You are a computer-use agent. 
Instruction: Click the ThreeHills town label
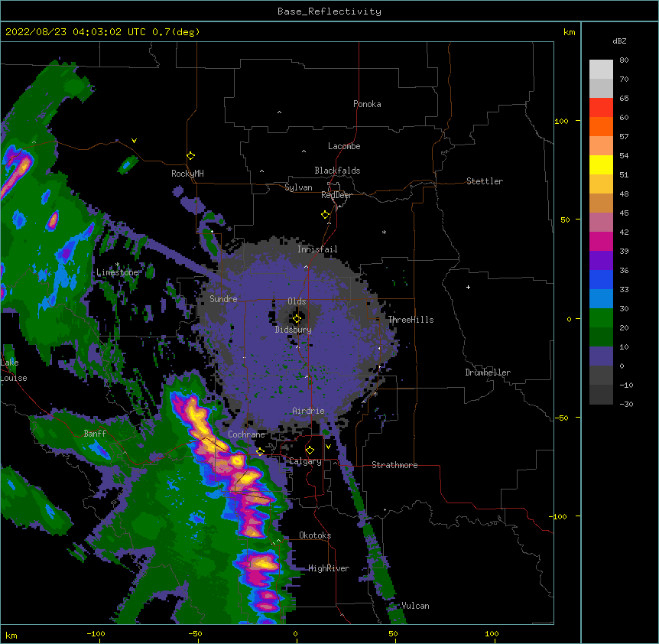[x=411, y=320]
